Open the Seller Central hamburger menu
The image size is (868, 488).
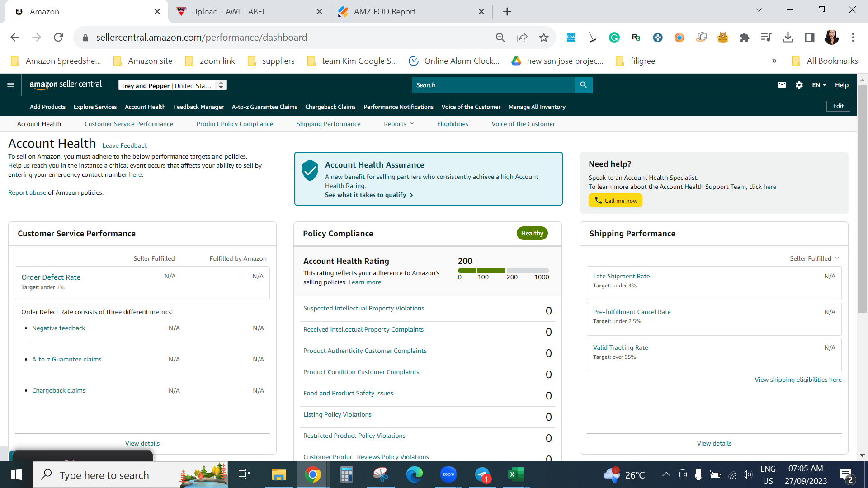coord(11,85)
